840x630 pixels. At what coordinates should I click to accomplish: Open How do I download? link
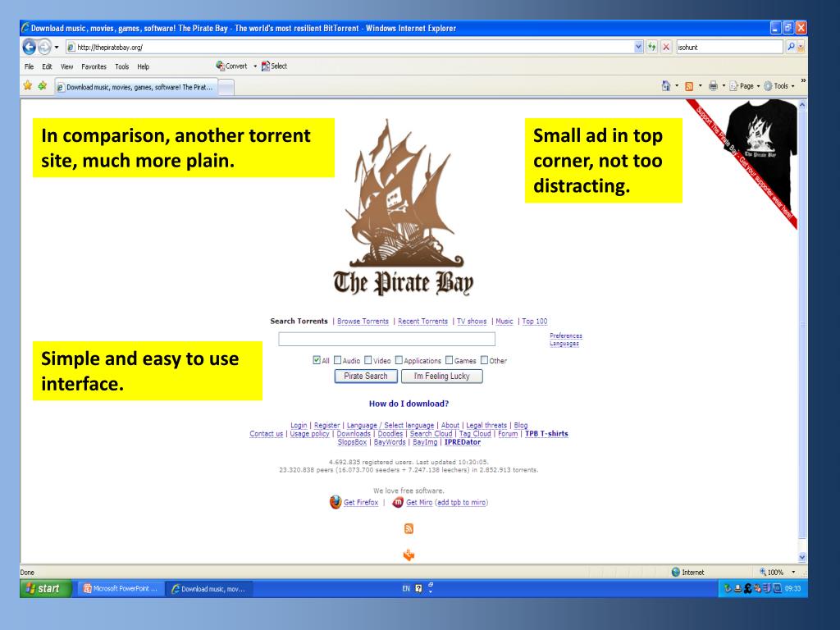(409, 404)
